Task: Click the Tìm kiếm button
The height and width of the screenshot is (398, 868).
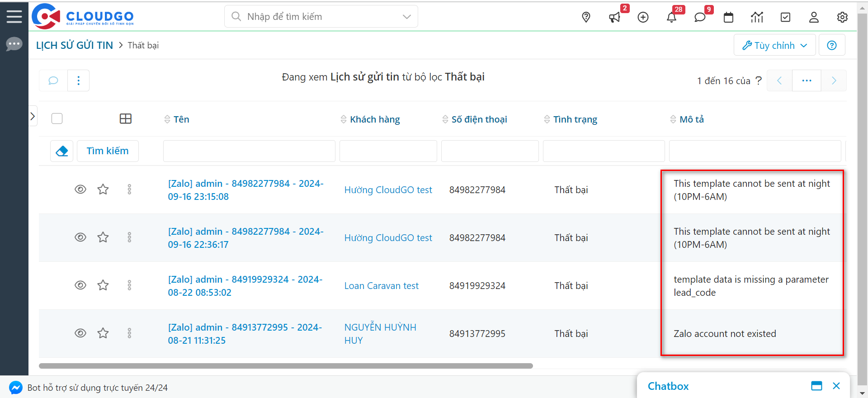Action: [x=108, y=151]
